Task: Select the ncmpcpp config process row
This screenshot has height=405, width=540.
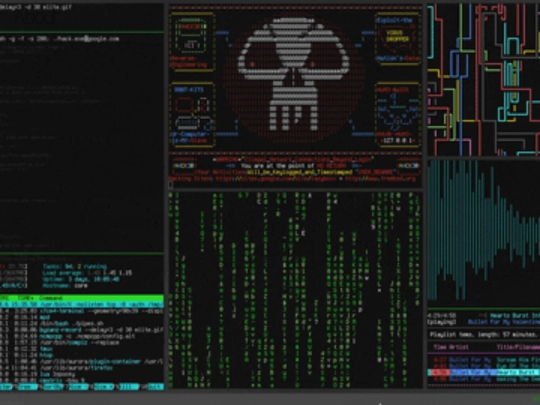Action: click(82, 336)
